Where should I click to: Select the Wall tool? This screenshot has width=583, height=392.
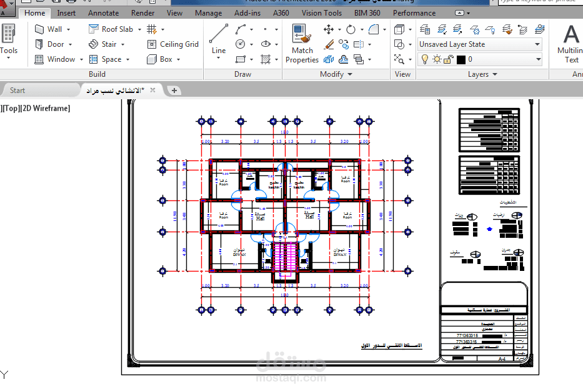point(48,29)
